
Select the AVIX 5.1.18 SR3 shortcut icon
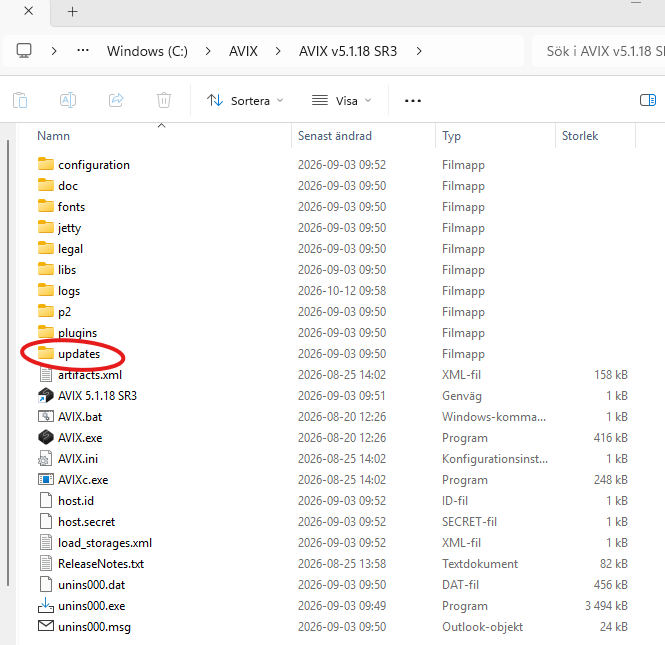[46, 395]
